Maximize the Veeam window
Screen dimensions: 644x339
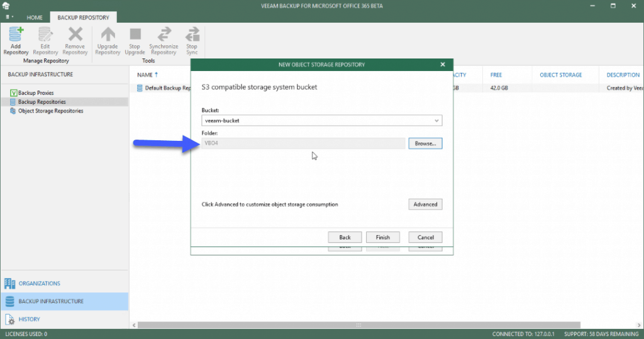pos(613,6)
